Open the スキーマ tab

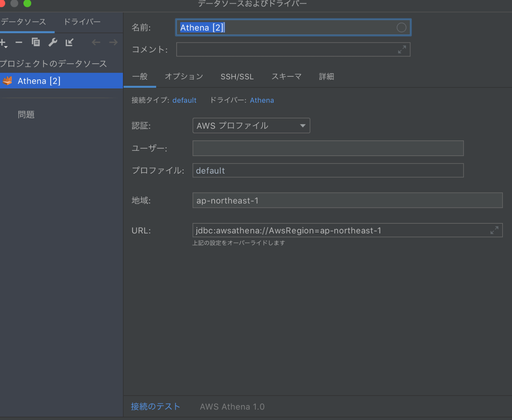[286, 76]
